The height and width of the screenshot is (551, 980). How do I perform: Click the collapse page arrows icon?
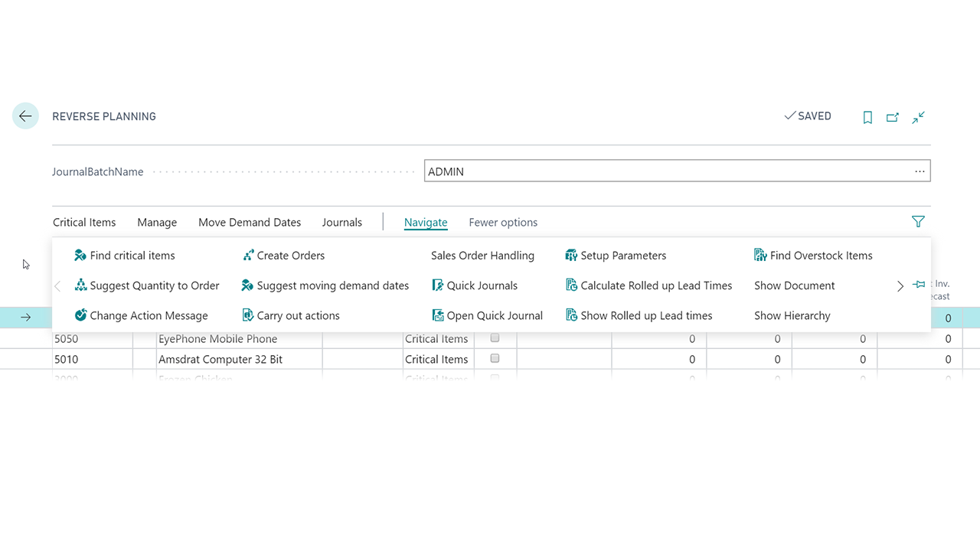(x=919, y=117)
